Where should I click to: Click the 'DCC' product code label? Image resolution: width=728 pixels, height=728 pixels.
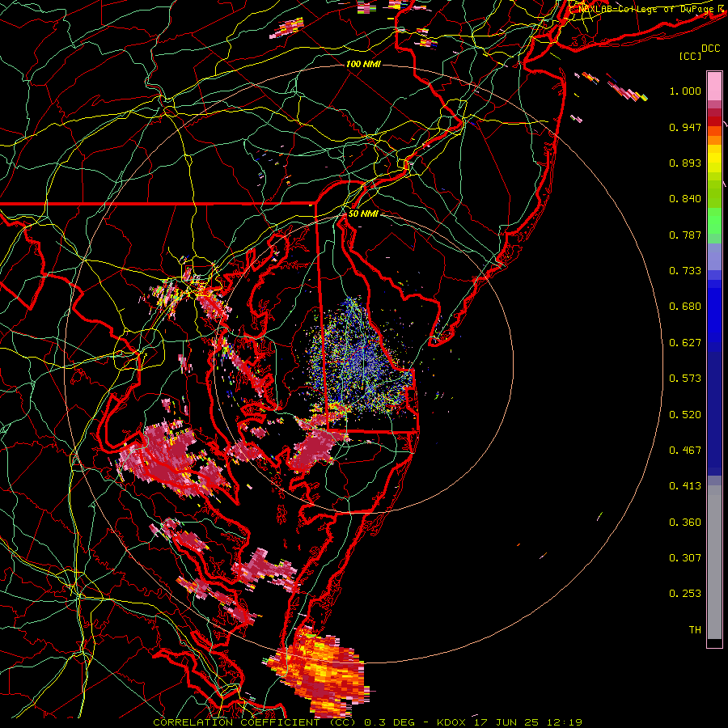point(711,48)
